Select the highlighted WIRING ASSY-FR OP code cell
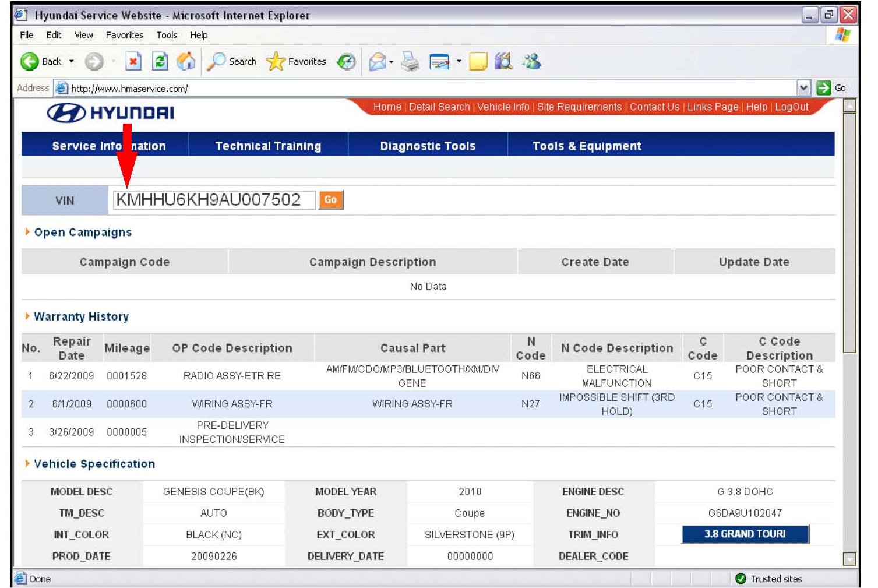The width and height of the screenshot is (878, 588). 232,404
